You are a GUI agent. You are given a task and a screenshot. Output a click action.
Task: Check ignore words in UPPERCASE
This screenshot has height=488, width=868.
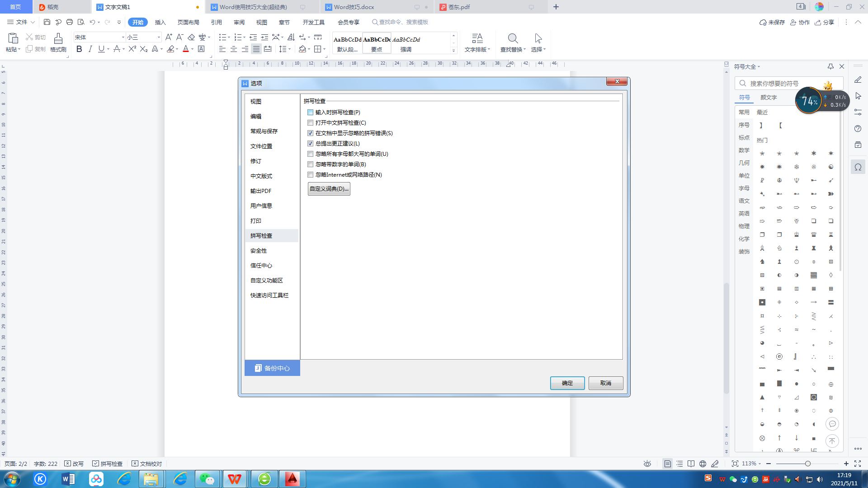(x=310, y=154)
